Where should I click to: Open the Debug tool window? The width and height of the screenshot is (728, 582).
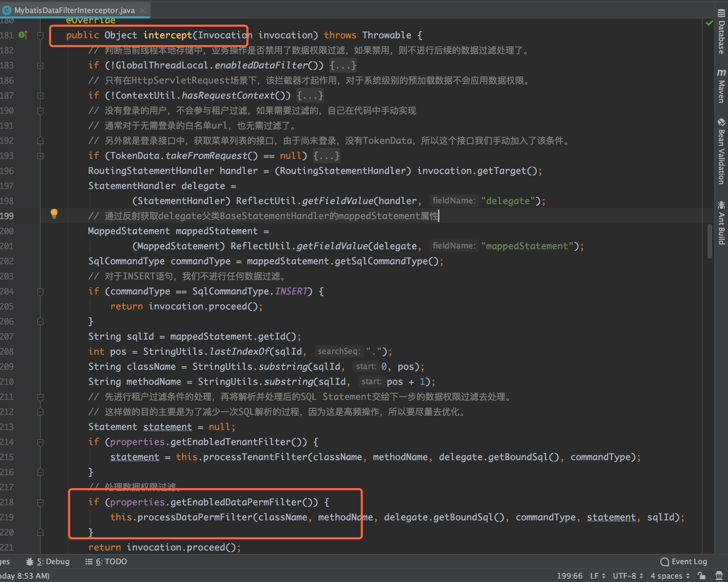(x=48, y=561)
